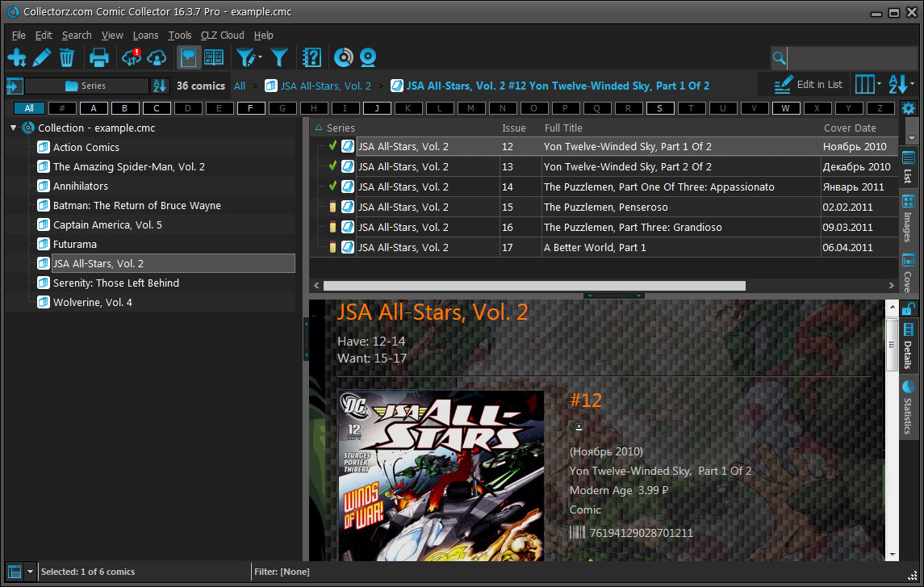
Task: Click the filter-with-pencil Edit Filter icon
Action: [248, 58]
